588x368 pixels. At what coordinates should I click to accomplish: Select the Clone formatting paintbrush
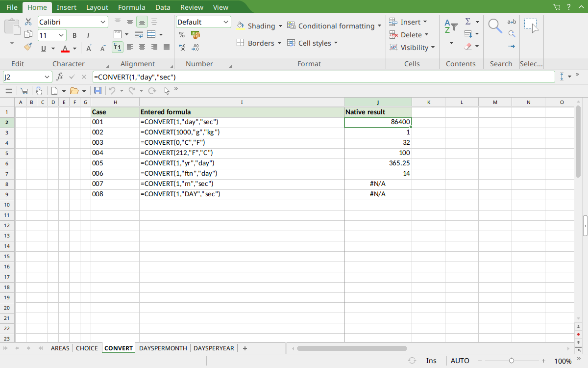pos(28,47)
